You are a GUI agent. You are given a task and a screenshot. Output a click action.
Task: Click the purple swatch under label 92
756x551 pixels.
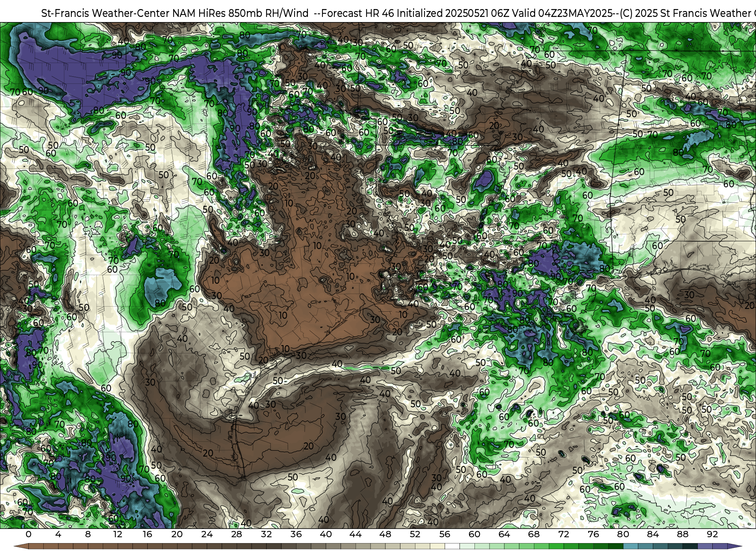pyautogui.click(x=720, y=546)
